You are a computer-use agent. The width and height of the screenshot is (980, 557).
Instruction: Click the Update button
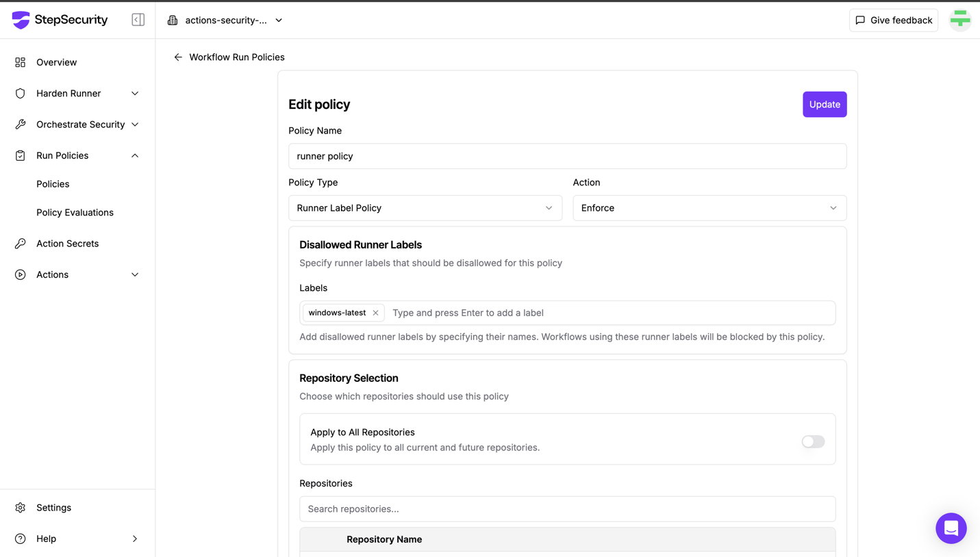pyautogui.click(x=825, y=105)
